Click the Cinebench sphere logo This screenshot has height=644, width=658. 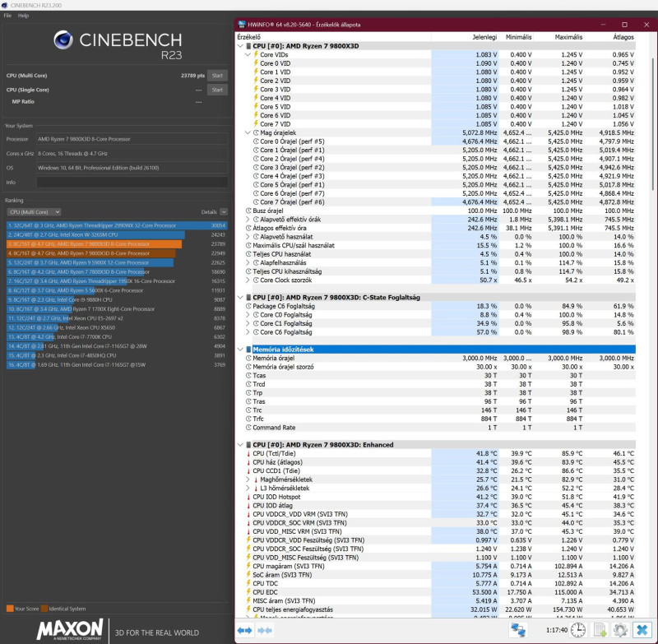click(63, 39)
